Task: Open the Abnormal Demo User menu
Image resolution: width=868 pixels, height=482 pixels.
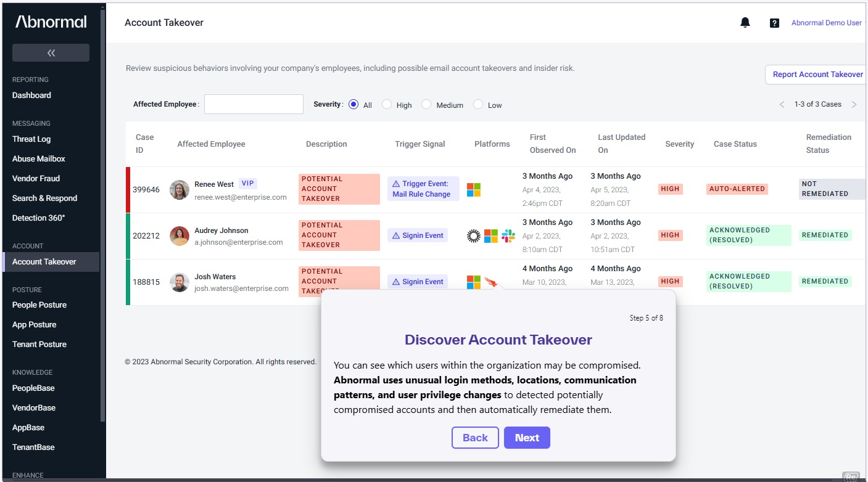Action: [x=827, y=23]
